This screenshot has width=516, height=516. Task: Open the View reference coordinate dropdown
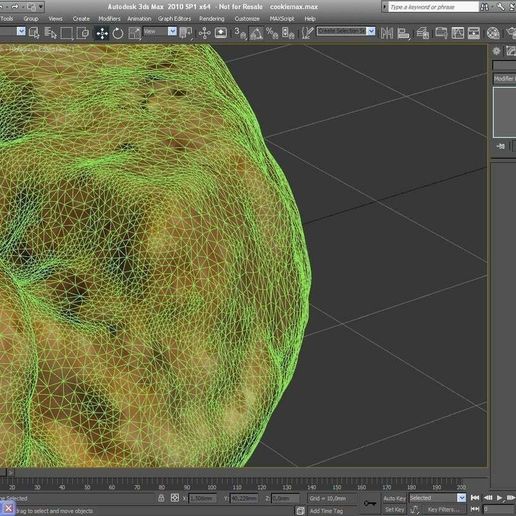pos(172,31)
